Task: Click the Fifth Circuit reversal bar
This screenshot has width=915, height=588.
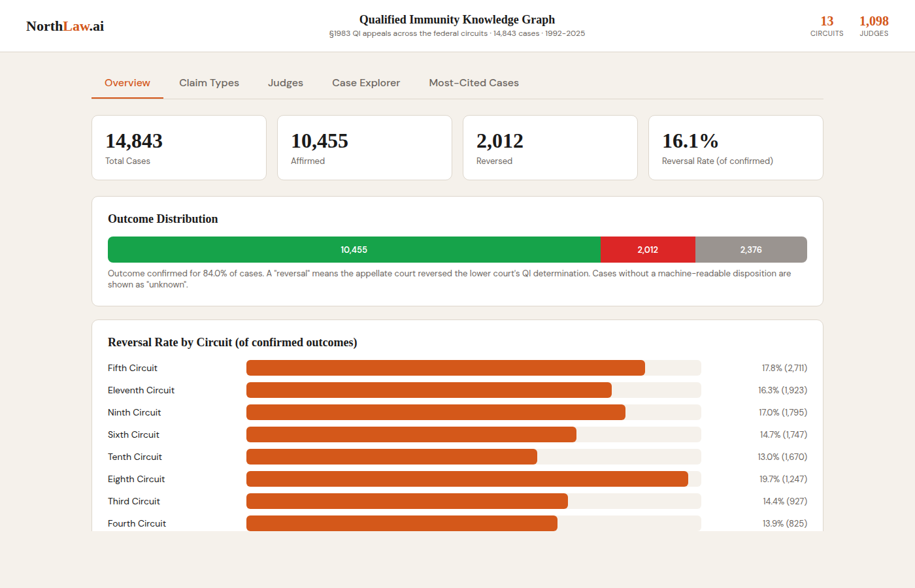Action: 446,368
